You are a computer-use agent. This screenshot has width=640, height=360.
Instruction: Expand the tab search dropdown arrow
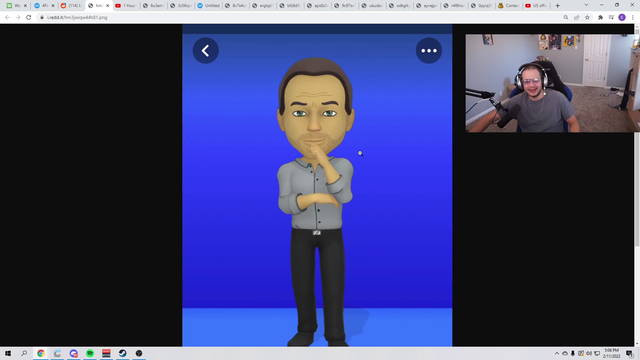[x=586, y=5]
